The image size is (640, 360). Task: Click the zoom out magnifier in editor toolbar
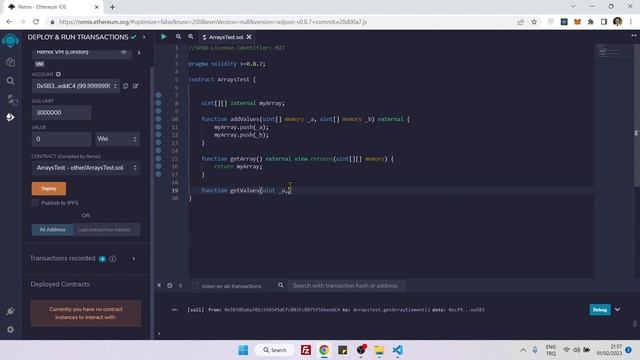point(178,37)
